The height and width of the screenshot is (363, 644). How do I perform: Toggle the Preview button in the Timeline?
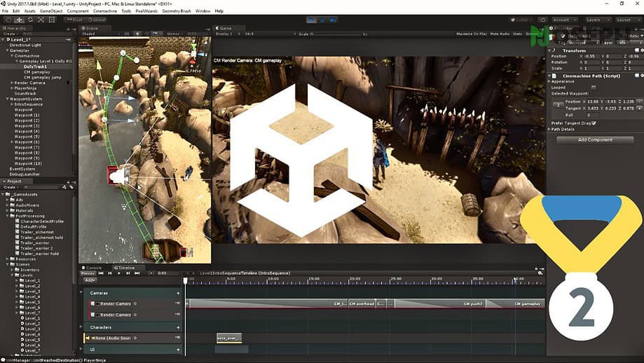click(x=88, y=273)
